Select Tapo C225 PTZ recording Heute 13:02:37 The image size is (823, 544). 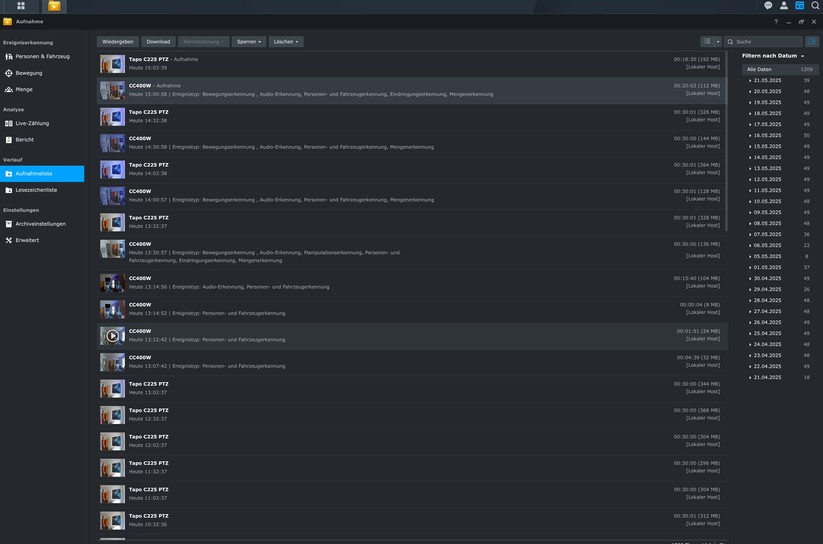coord(412,389)
